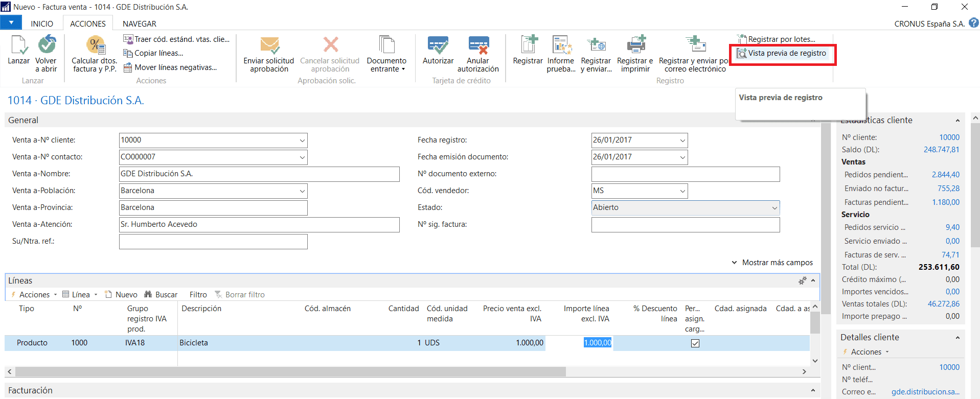The width and height of the screenshot is (980, 399).
Task: Open Fecha emisión documento dropdown
Action: click(x=682, y=157)
